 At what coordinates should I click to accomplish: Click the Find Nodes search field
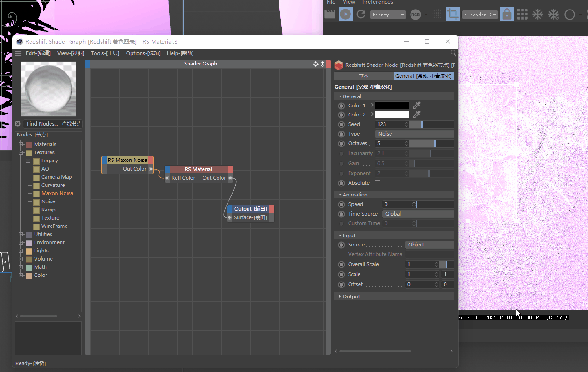53,124
